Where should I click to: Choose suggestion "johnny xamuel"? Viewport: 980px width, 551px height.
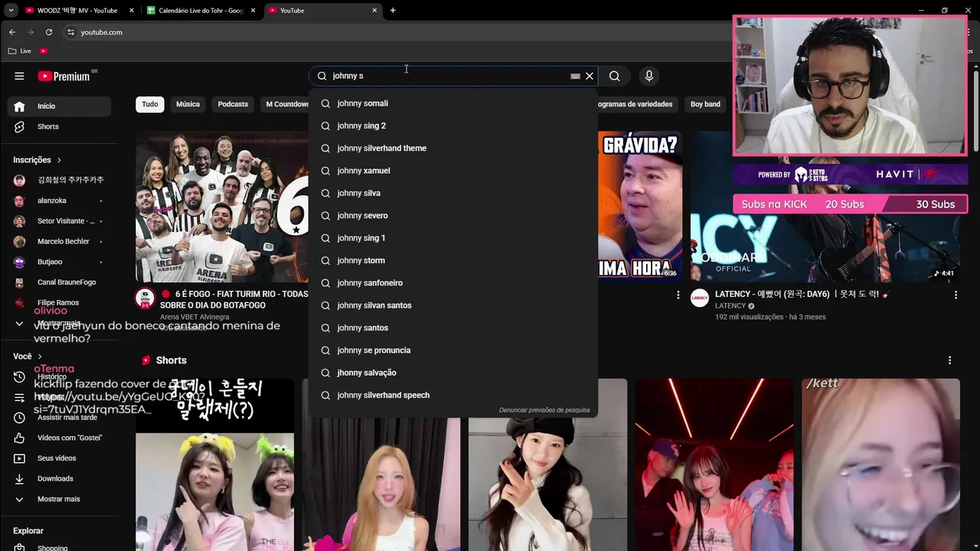tap(453, 171)
